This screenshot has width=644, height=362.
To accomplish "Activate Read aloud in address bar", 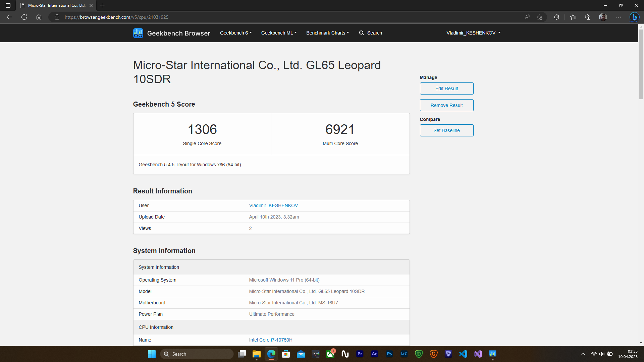I will [x=527, y=17].
